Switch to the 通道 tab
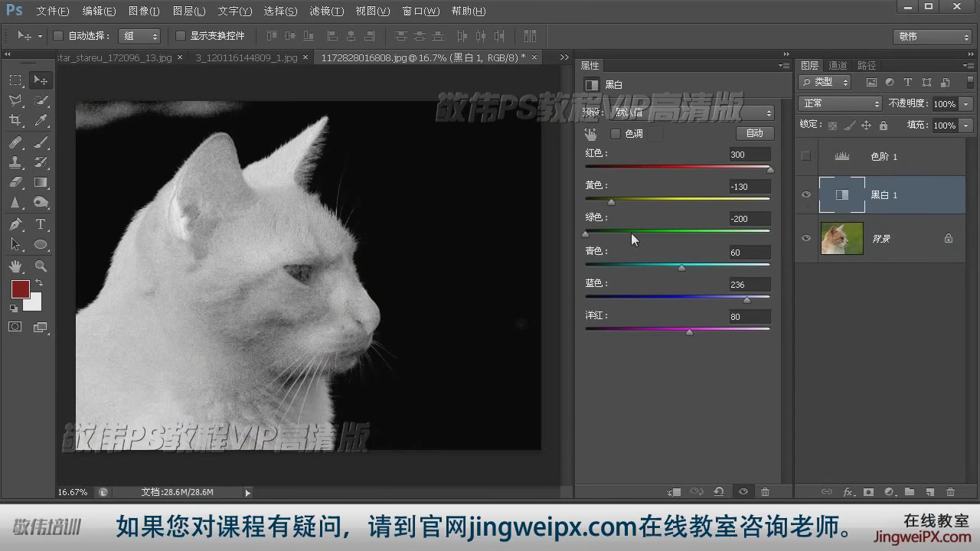 [x=838, y=66]
